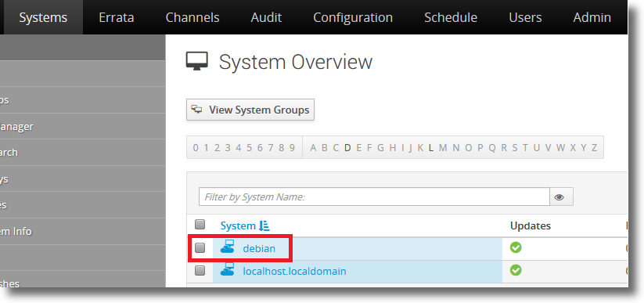The image size is (644, 303).
Task: Click the system groups icon in button
Action: pos(197,110)
